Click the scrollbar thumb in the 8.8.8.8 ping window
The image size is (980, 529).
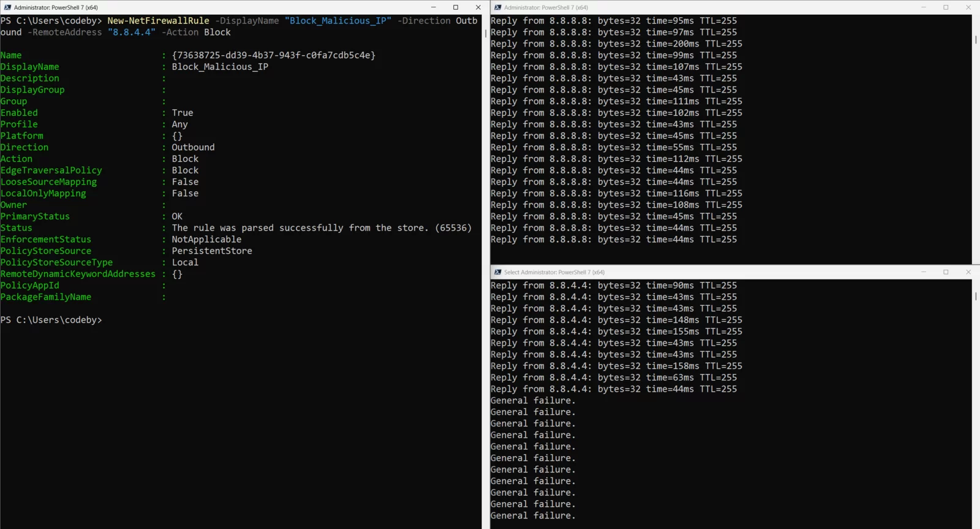coord(976,40)
